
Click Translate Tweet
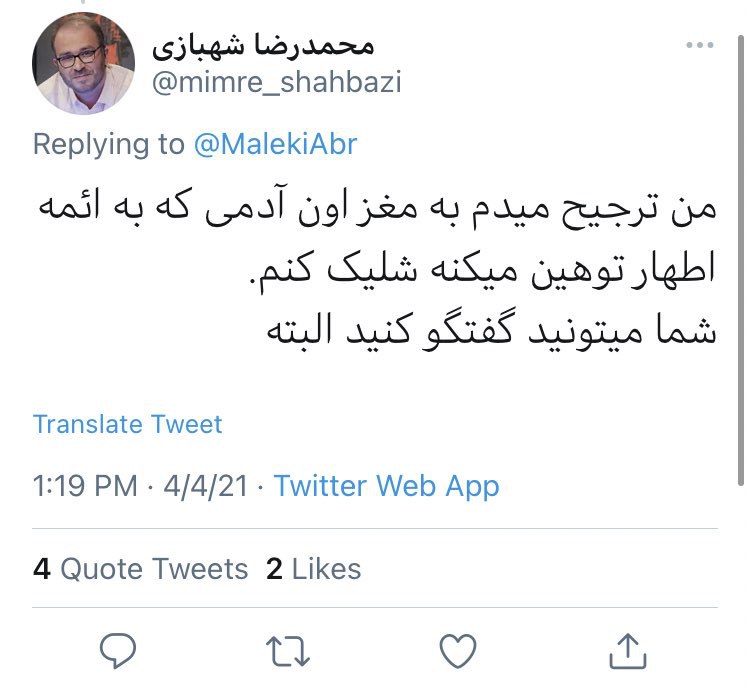click(128, 424)
